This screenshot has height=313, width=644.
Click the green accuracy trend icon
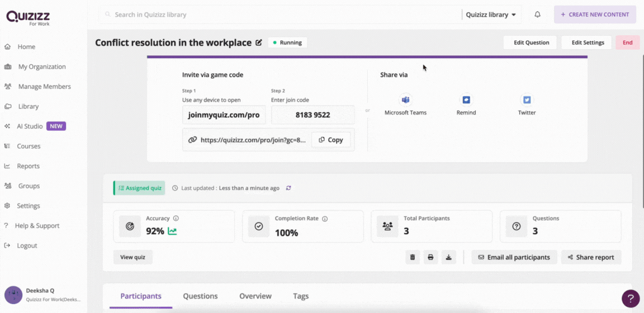[x=173, y=231]
